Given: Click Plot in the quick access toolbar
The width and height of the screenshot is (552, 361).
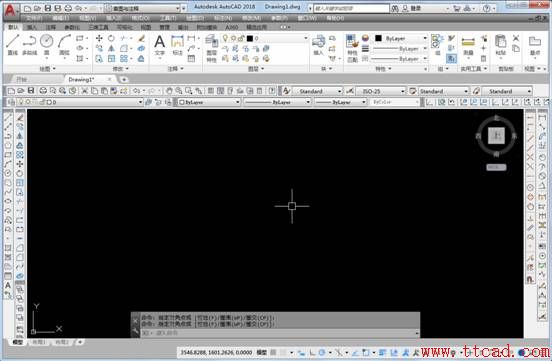Looking at the screenshot, I should [x=68, y=8].
